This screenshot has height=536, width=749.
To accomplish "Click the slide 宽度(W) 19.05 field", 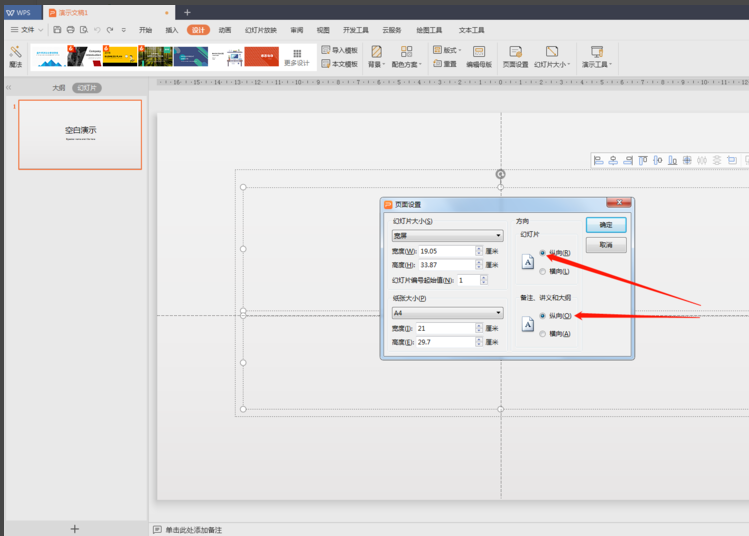I will [447, 251].
